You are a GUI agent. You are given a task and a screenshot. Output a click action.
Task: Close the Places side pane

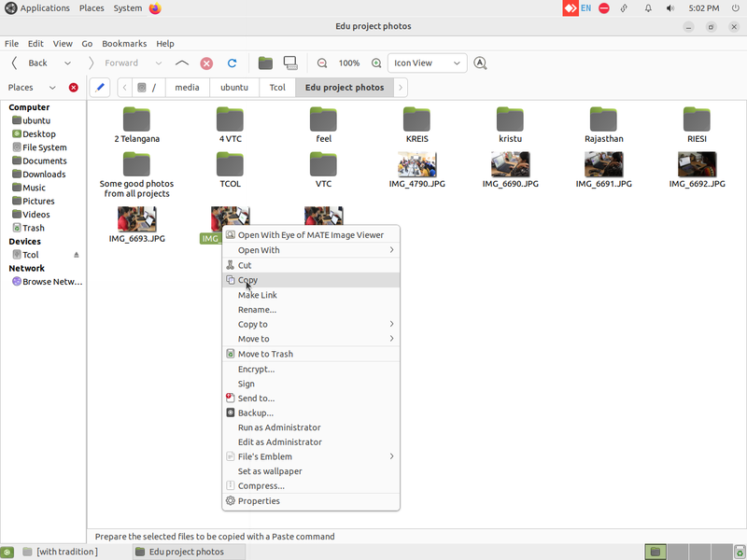click(x=74, y=88)
